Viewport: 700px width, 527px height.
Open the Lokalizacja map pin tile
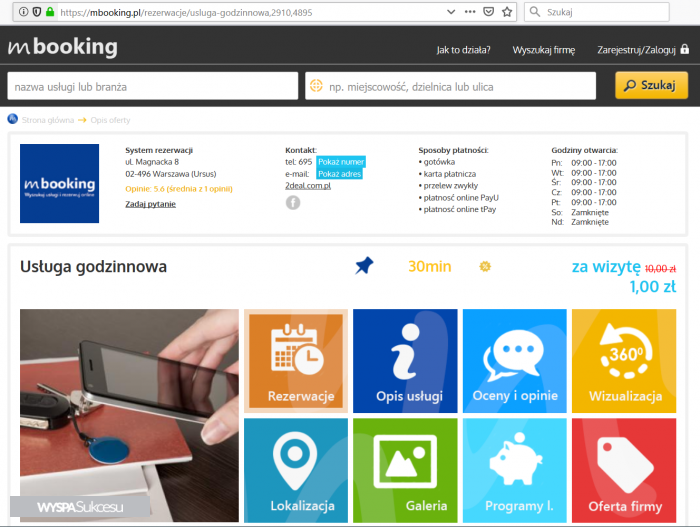296,470
